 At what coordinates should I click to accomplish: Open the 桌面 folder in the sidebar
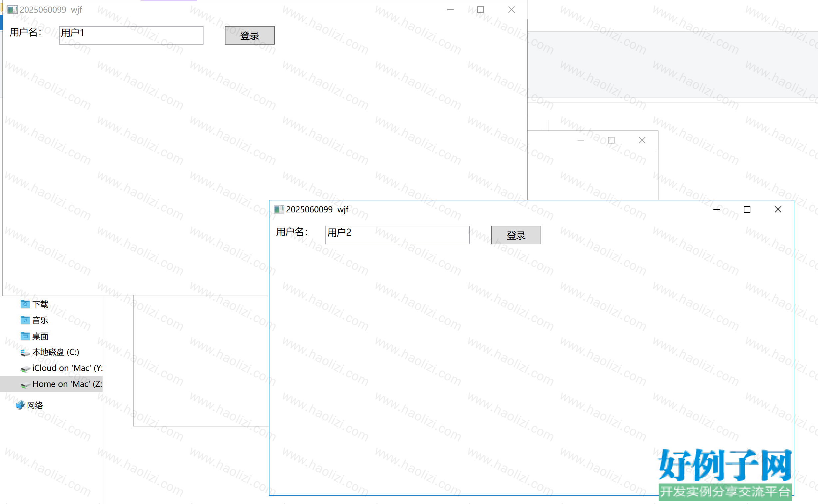click(40, 336)
